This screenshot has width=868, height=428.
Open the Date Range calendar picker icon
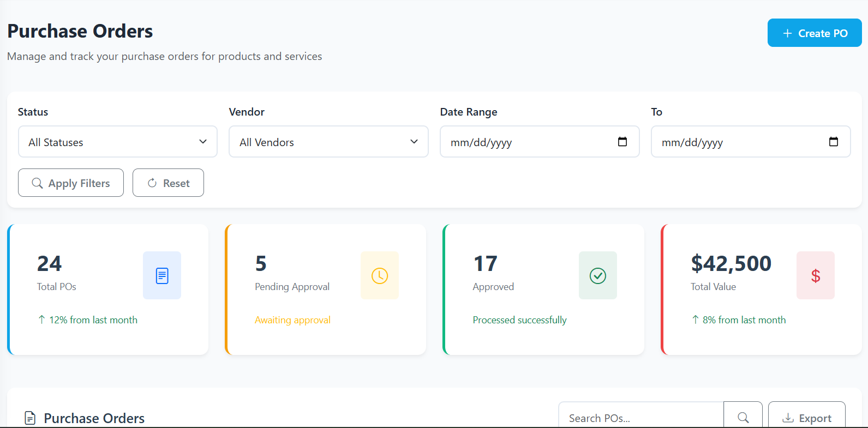(x=622, y=142)
